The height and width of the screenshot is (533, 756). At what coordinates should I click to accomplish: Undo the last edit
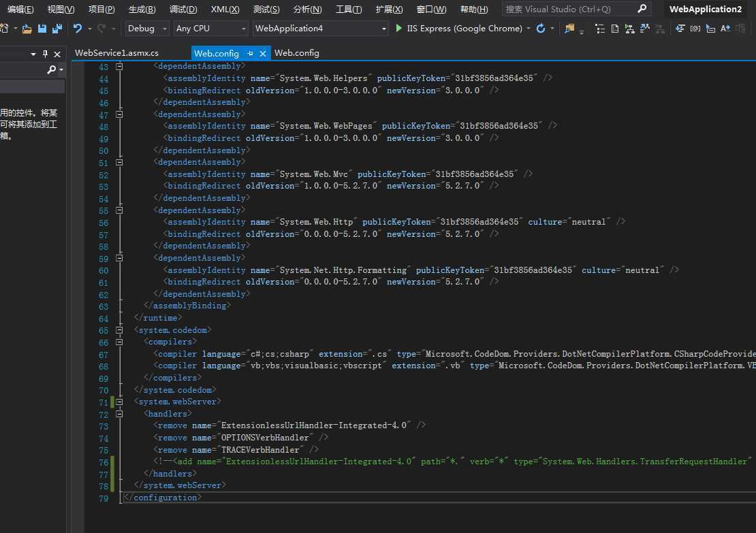coord(77,29)
